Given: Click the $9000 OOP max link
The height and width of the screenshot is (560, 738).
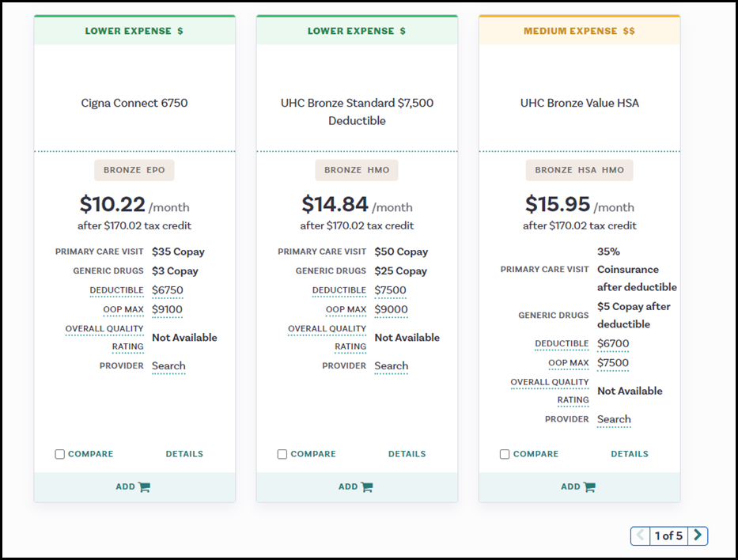Looking at the screenshot, I should point(391,310).
